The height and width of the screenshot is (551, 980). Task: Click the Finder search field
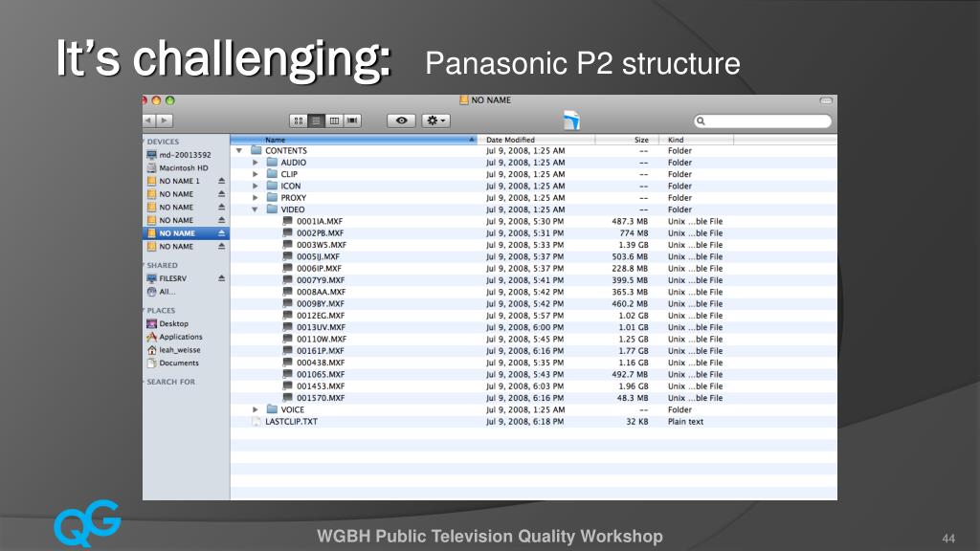click(x=763, y=121)
